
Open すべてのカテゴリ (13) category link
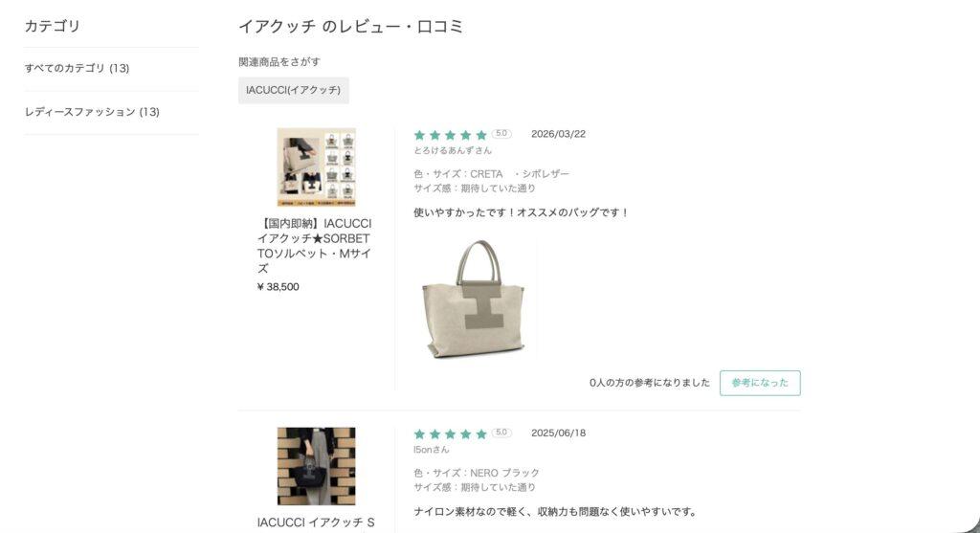[77, 68]
